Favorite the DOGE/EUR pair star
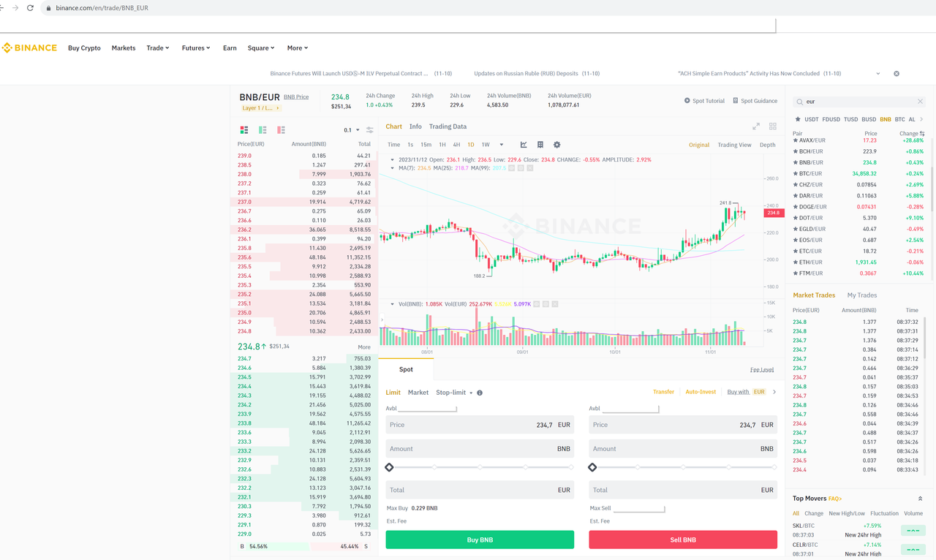The height and width of the screenshot is (560, 936). click(x=796, y=207)
